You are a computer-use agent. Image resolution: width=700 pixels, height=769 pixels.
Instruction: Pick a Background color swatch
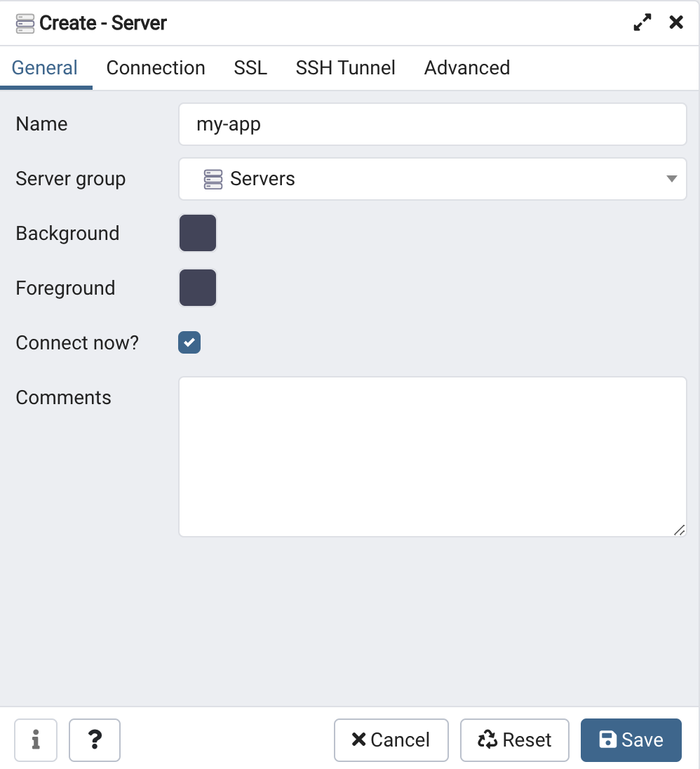pos(198,233)
